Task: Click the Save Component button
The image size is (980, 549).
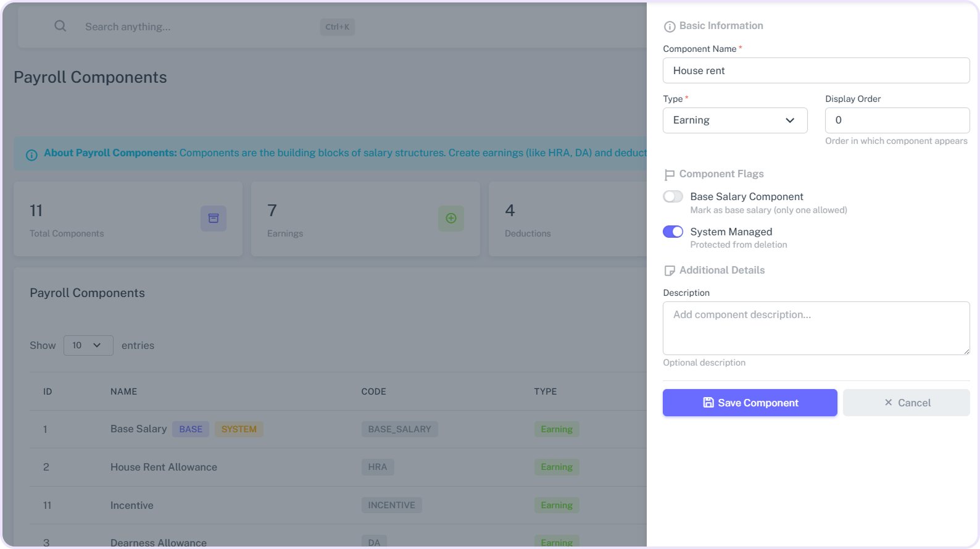Action: tap(750, 403)
